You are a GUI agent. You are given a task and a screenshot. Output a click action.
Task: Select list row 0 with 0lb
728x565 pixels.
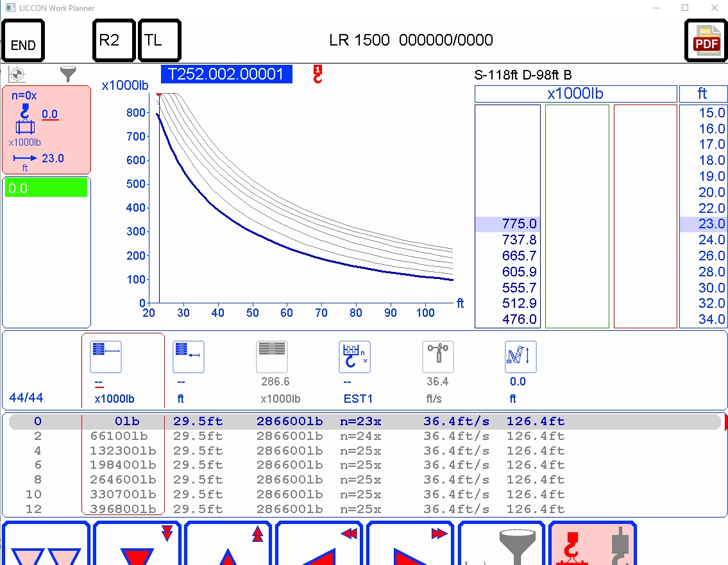(364, 421)
